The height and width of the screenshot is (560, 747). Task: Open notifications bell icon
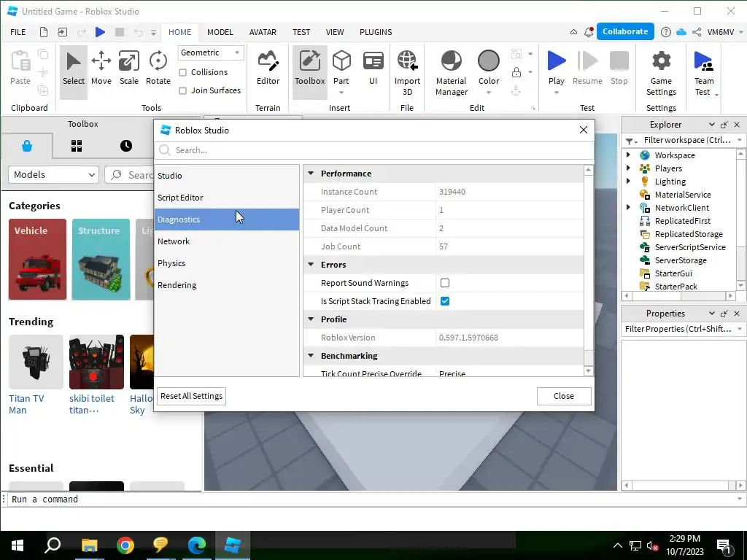click(589, 32)
